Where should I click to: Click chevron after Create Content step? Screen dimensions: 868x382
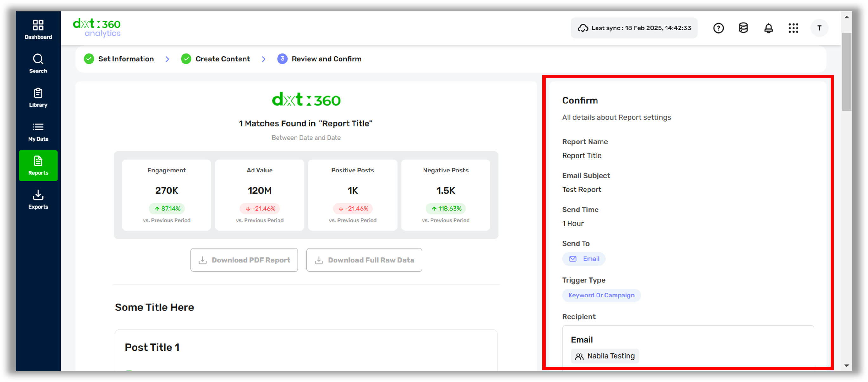pos(264,59)
